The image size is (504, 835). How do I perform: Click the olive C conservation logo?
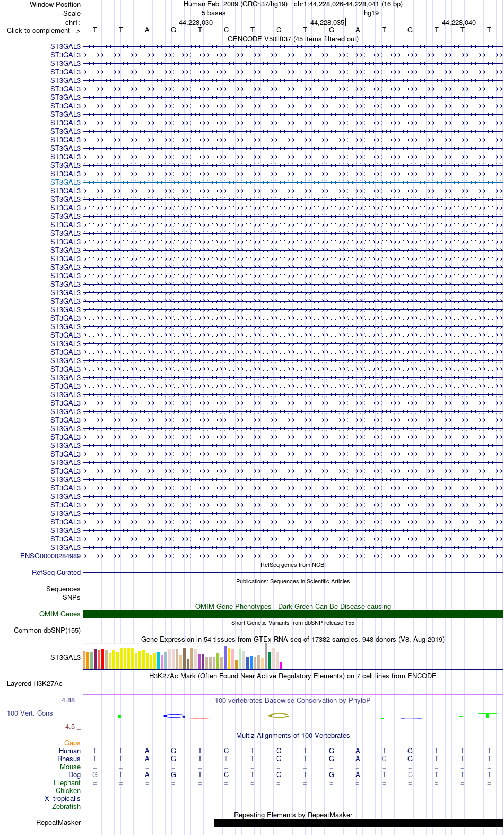[279, 716]
